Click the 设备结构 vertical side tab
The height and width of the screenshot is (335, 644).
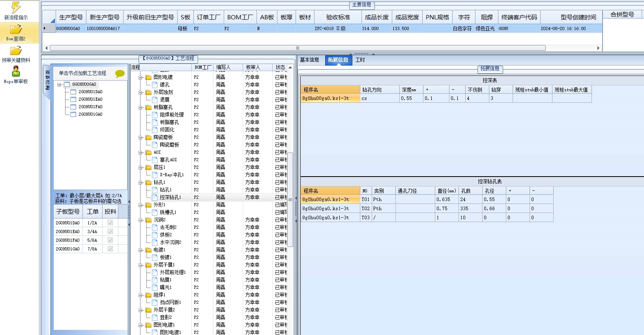(x=47, y=81)
